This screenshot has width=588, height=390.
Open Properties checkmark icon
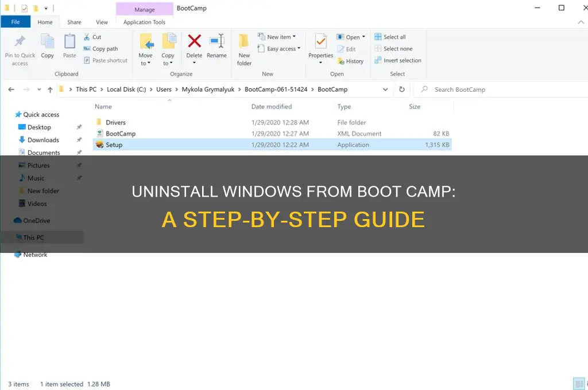320,41
